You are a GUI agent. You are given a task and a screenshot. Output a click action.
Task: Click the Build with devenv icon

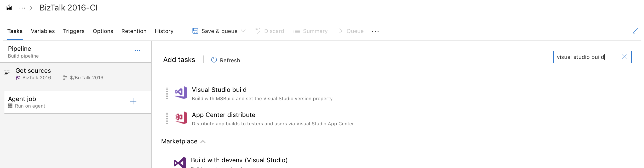coord(180,162)
